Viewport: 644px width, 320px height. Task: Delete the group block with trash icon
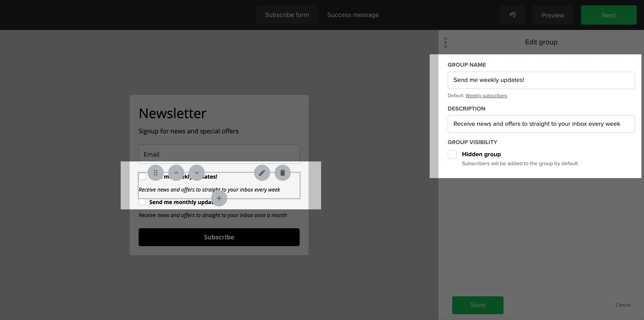[x=282, y=173]
